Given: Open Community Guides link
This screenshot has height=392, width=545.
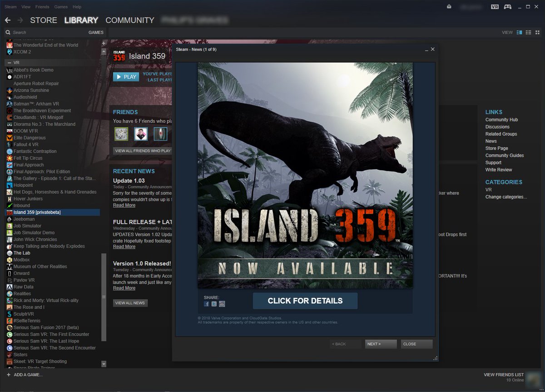Looking at the screenshot, I should (505, 156).
